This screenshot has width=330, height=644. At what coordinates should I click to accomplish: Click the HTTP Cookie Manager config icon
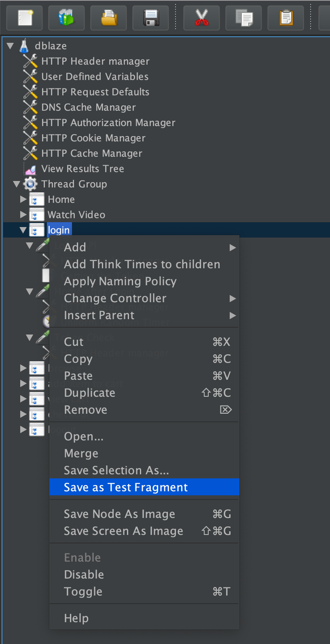tap(30, 138)
